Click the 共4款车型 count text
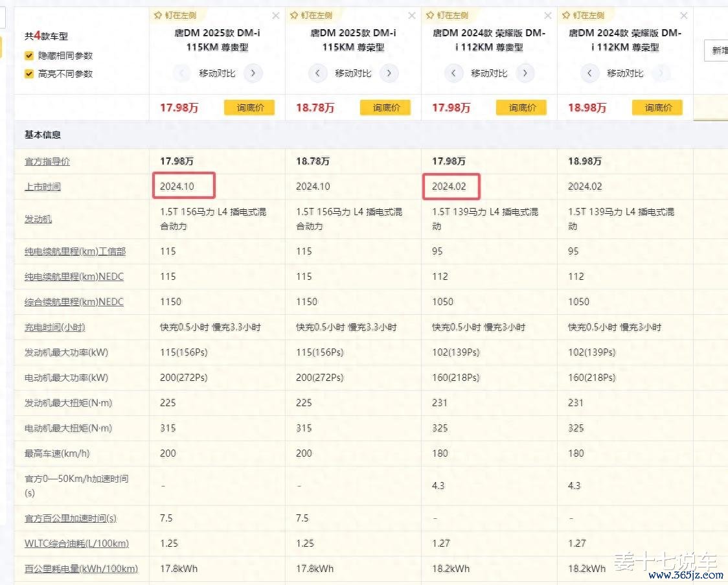 [x=47, y=36]
